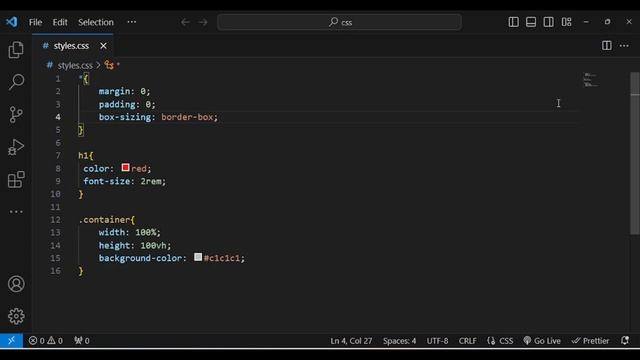Toggle the secondary side bar layout icon
640x360 pixels.
point(549,22)
